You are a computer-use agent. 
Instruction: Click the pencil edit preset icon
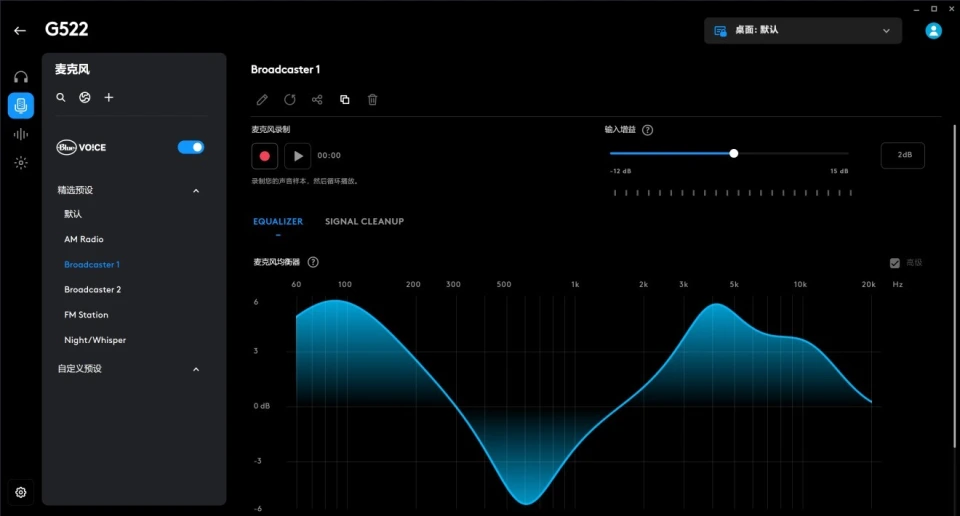(x=262, y=100)
